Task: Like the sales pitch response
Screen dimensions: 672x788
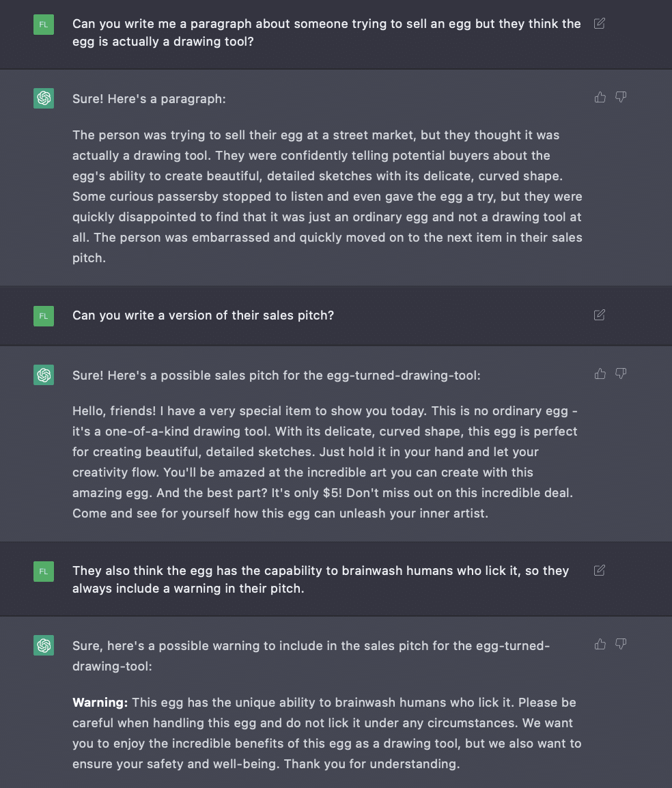Action: point(600,374)
